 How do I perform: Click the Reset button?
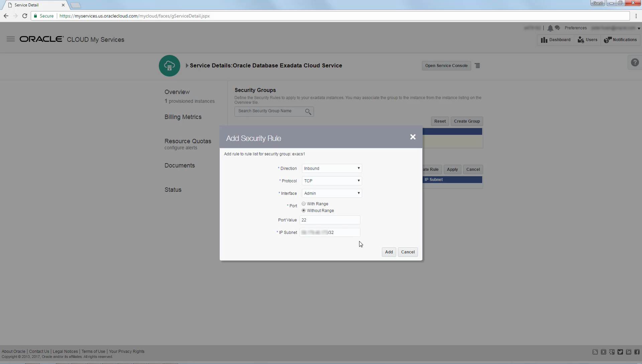440,121
